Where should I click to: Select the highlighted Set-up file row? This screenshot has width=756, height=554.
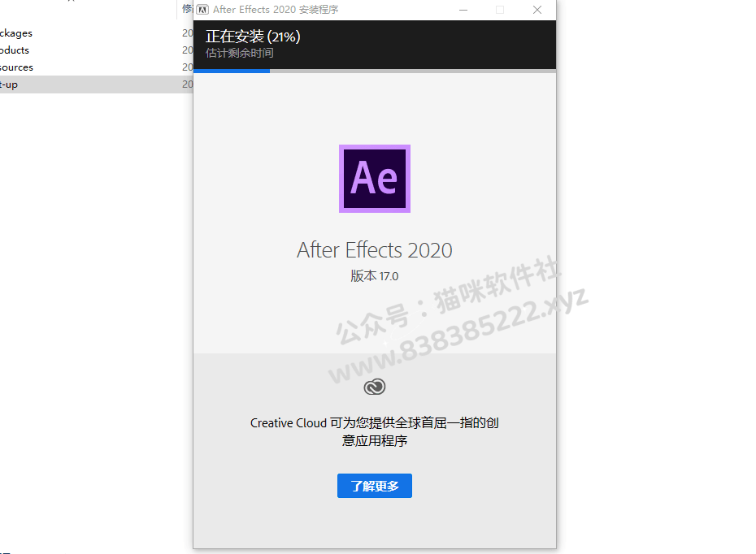point(97,84)
